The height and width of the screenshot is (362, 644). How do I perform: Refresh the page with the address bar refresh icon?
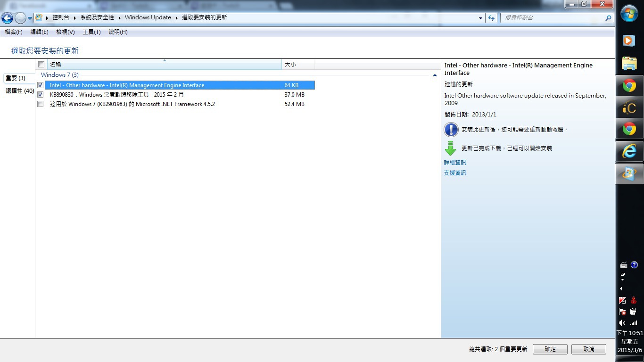(491, 18)
